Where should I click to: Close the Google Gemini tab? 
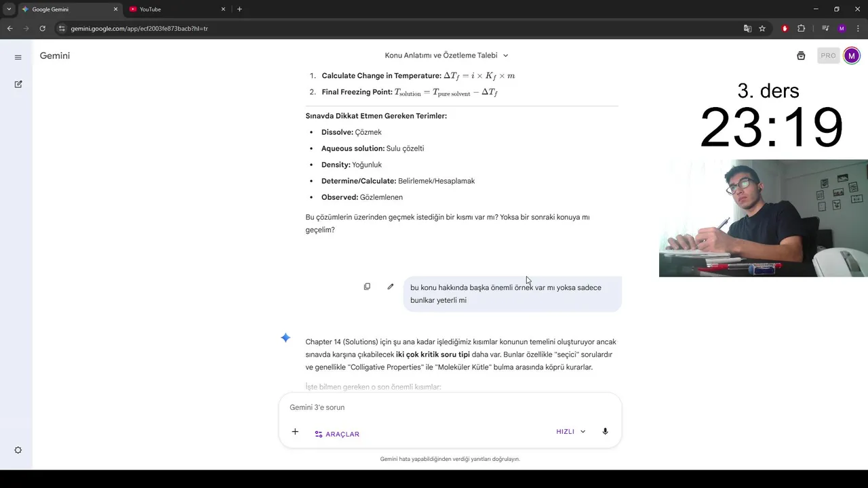pos(115,9)
